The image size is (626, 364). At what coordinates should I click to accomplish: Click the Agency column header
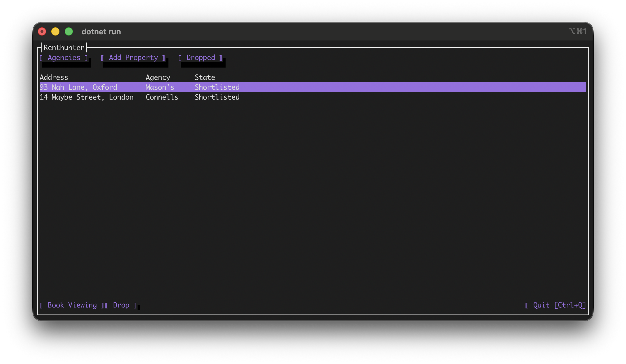(x=158, y=77)
